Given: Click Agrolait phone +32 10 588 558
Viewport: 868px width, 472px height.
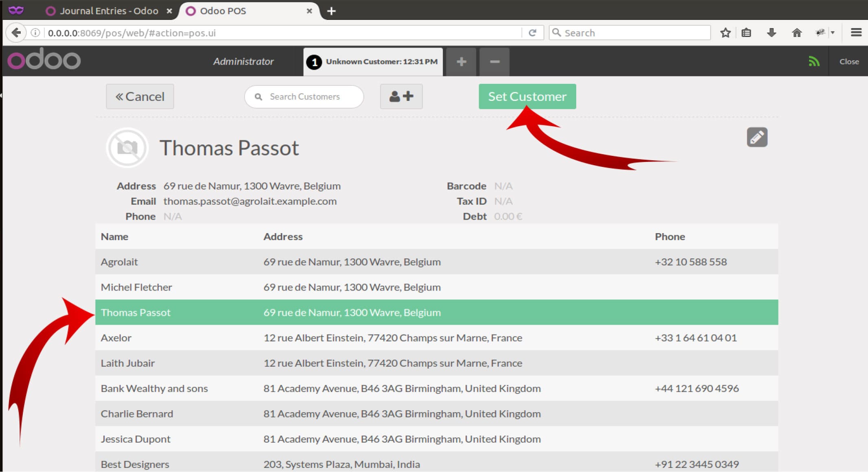Looking at the screenshot, I should coord(691,262).
